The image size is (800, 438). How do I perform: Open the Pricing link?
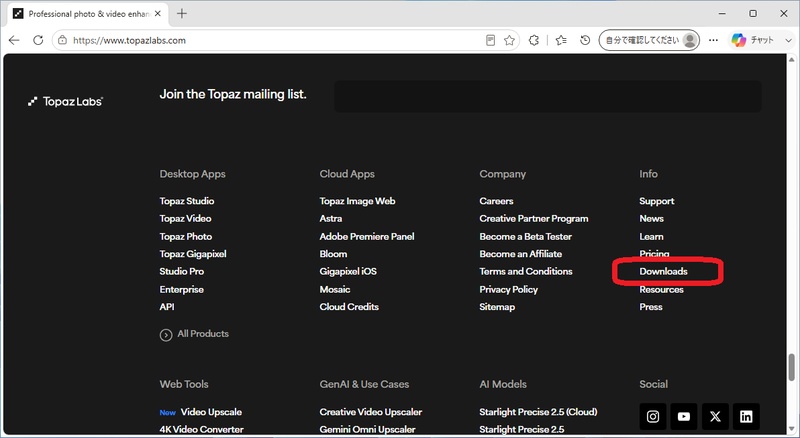coord(654,253)
